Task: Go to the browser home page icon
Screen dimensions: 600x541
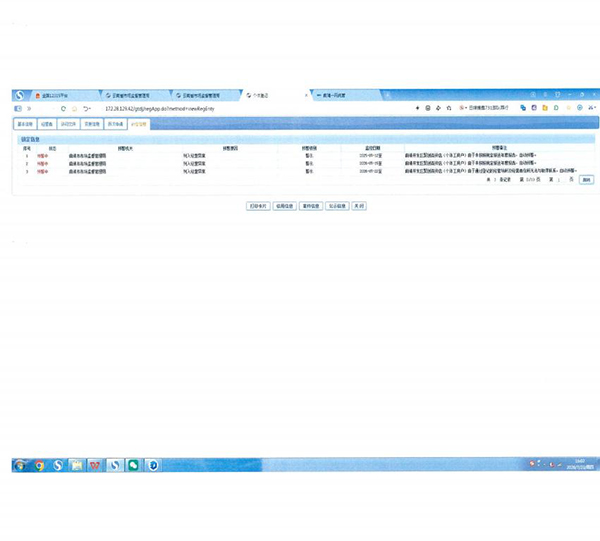Action: (75, 109)
